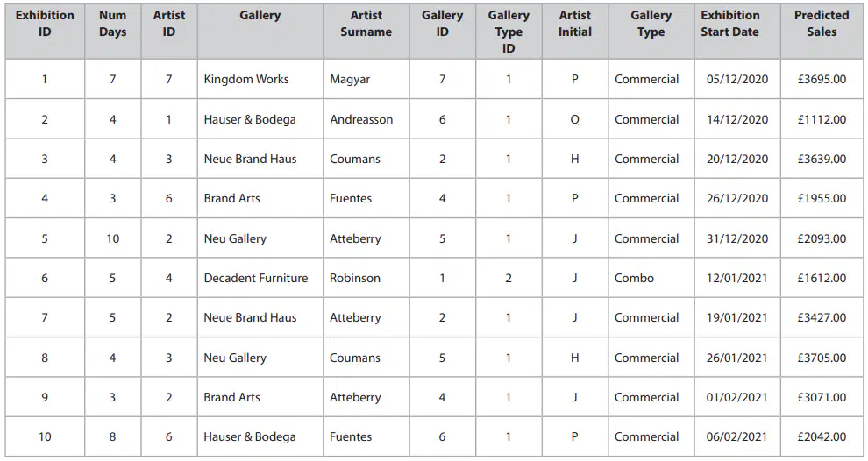
Task: Click the Predicted Sales column header
Action: 822,31
